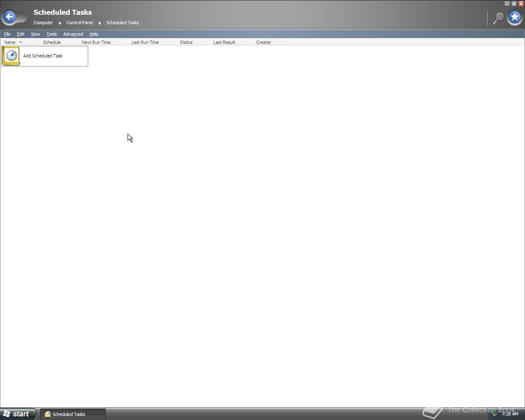Sort by Next Run Time column
The width and height of the screenshot is (525, 420).
[x=103, y=42]
